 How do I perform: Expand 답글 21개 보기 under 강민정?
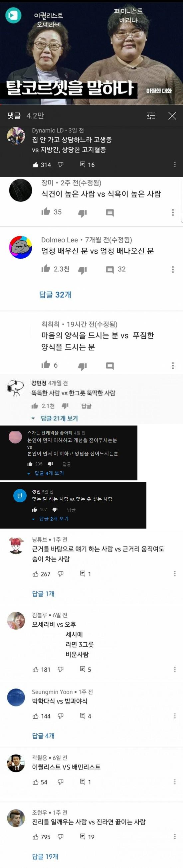point(59,418)
